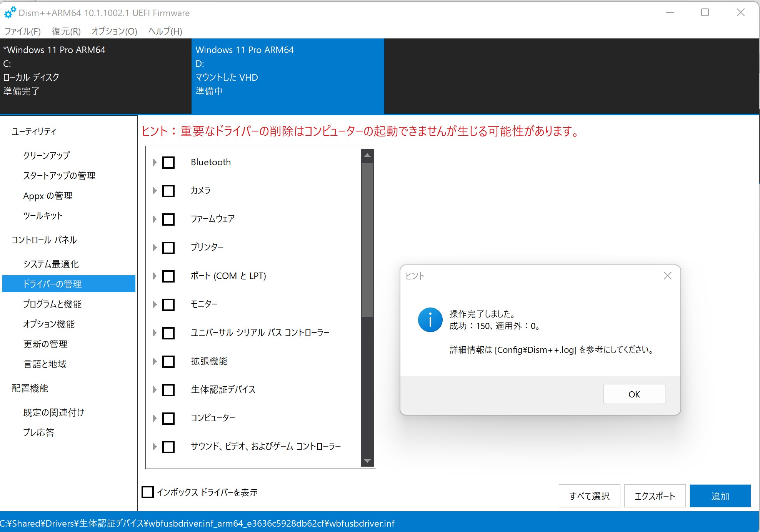
Task: Open the オプション(O) menu
Action: tap(114, 31)
